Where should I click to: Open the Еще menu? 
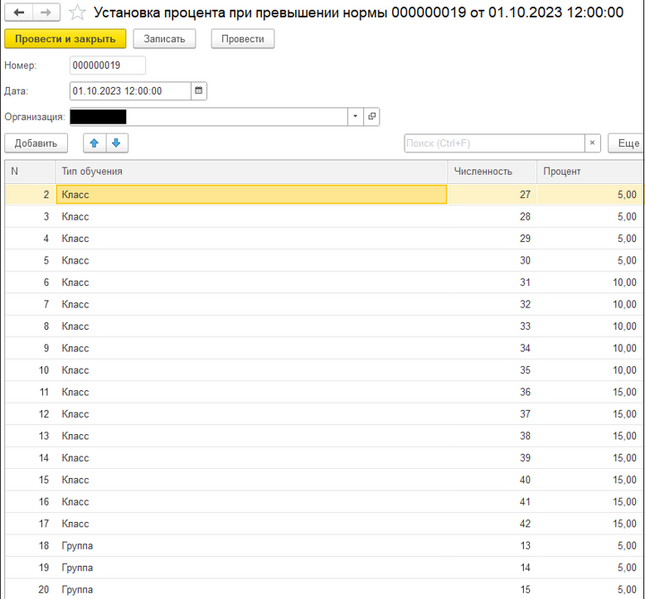click(x=627, y=144)
